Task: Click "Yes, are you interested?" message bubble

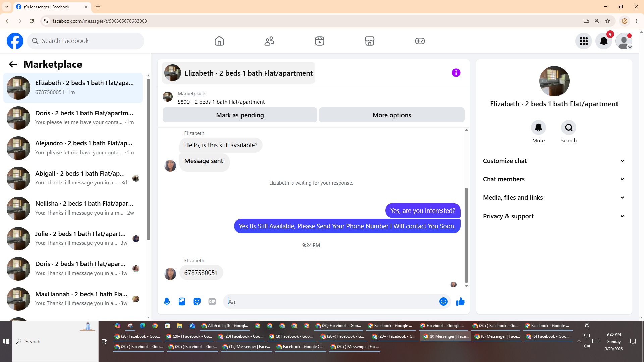Action: 423,211
